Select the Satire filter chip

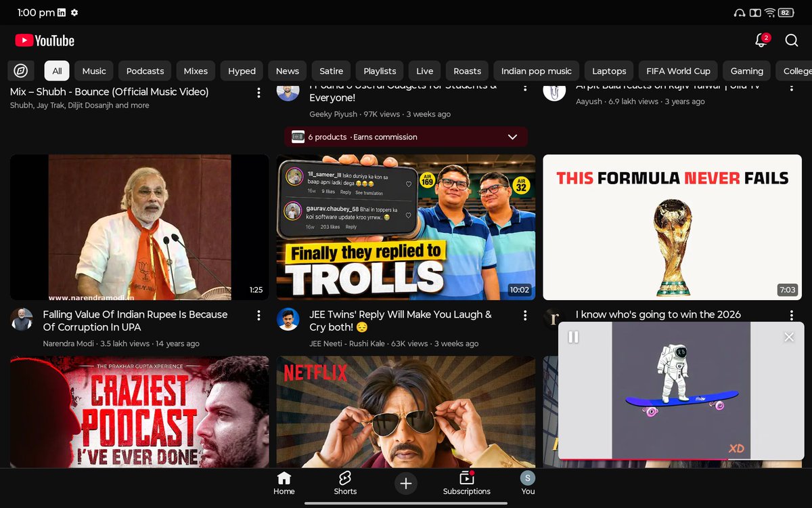(331, 70)
